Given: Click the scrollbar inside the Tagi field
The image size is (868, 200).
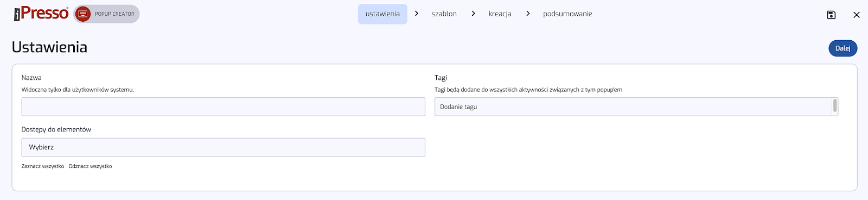Looking at the screenshot, I should (x=835, y=106).
